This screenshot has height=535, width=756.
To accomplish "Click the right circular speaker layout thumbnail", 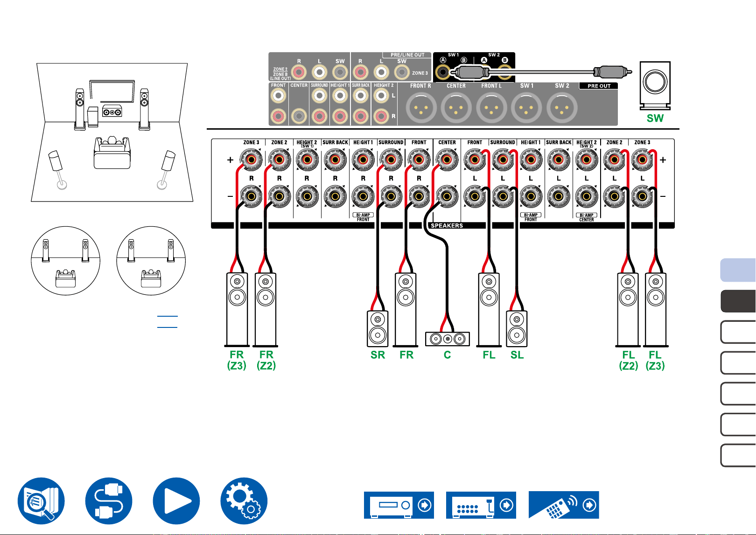I will click(x=151, y=261).
